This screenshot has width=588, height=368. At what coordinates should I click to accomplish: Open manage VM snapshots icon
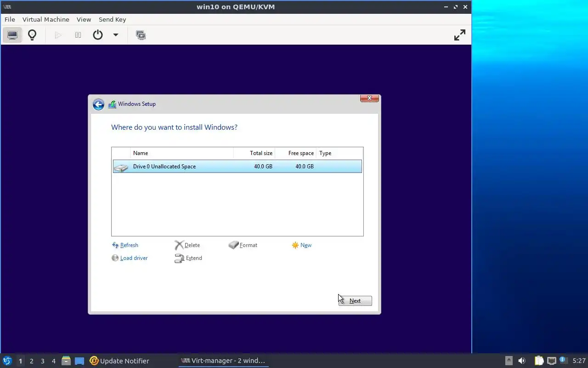tap(141, 35)
